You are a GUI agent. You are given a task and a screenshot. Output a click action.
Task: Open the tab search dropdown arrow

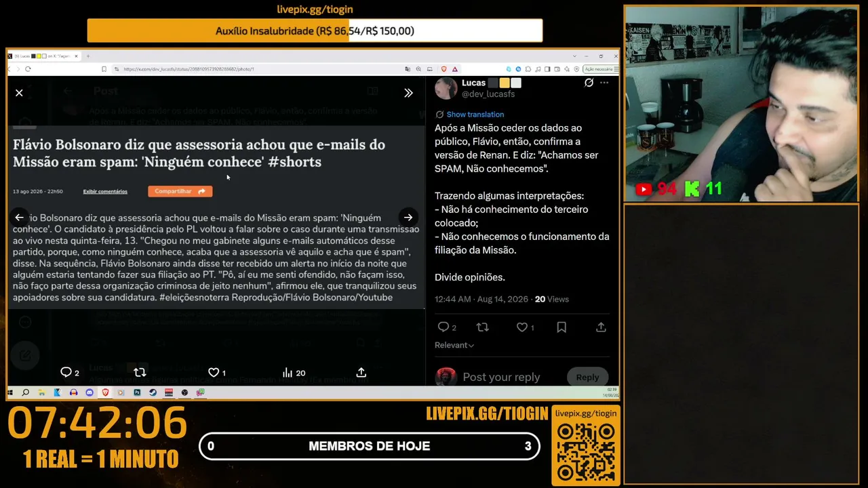pyautogui.click(x=576, y=56)
